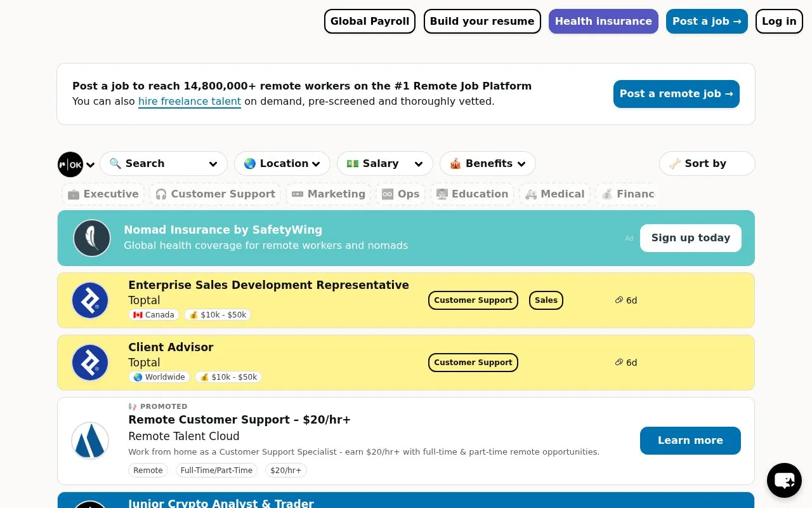Open the chat support bubble icon

point(784,480)
